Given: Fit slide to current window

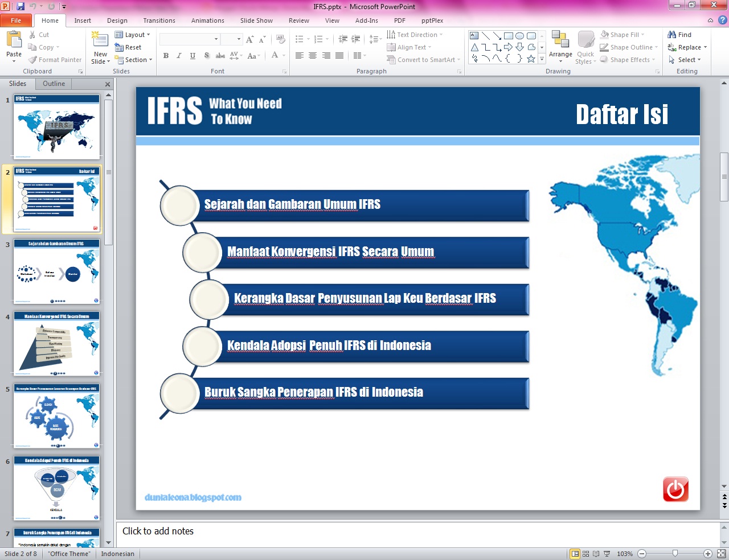Looking at the screenshot, I should click(x=721, y=554).
